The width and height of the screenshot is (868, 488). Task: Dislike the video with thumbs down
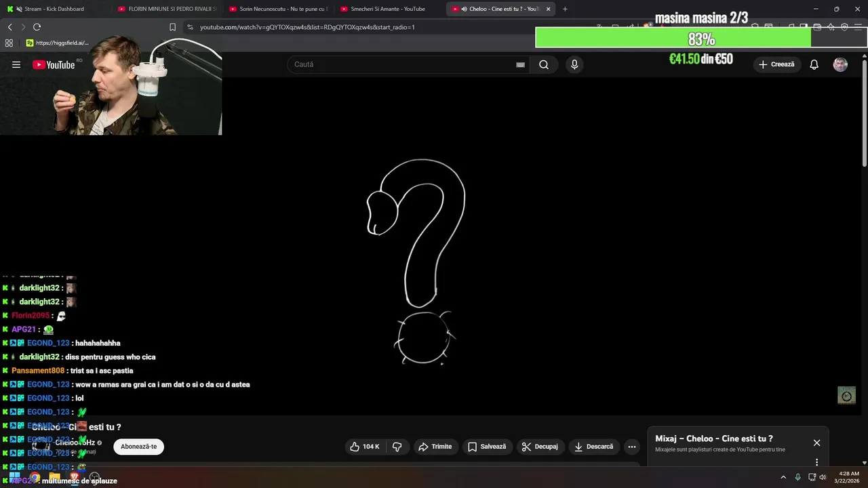[x=397, y=447]
